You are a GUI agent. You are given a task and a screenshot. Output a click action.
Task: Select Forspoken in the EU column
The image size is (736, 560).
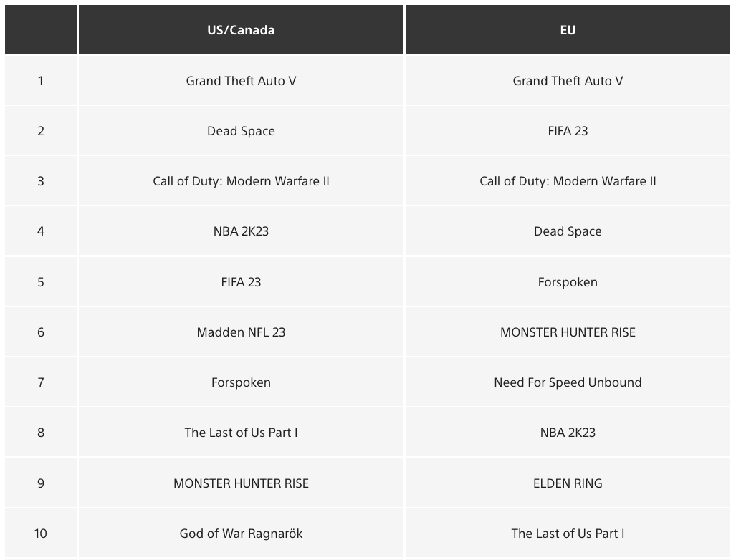[568, 282]
